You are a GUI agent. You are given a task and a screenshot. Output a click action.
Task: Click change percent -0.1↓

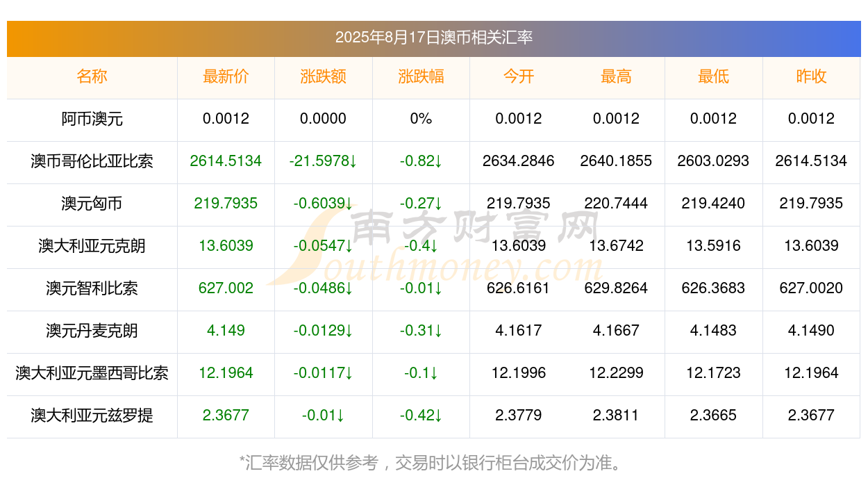[x=421, y=373]
